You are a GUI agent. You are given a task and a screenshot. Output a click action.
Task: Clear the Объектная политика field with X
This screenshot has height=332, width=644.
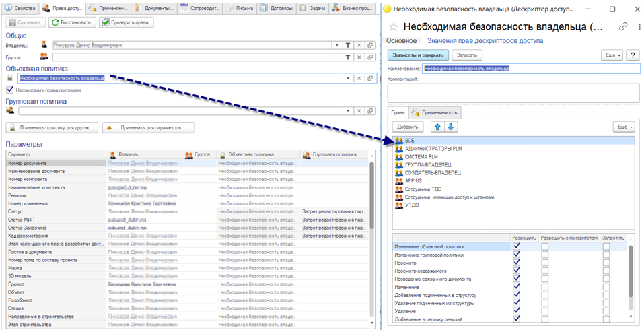[x=359, y=78]
